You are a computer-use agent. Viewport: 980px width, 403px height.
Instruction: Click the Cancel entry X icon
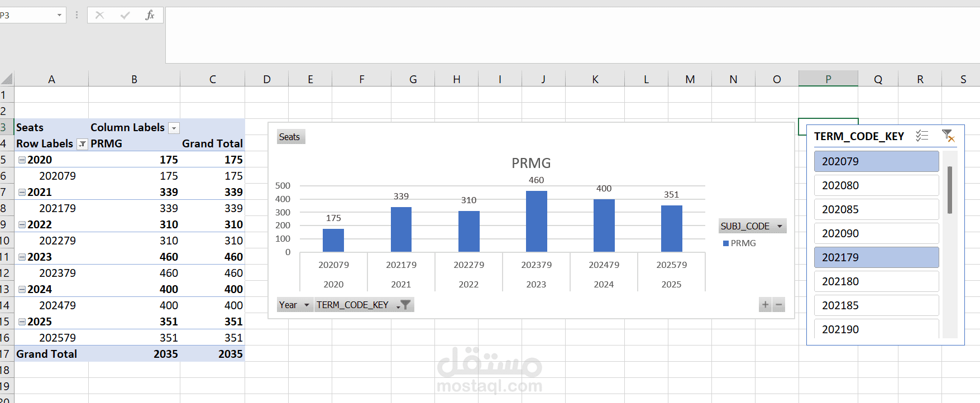tap(100, 15)
